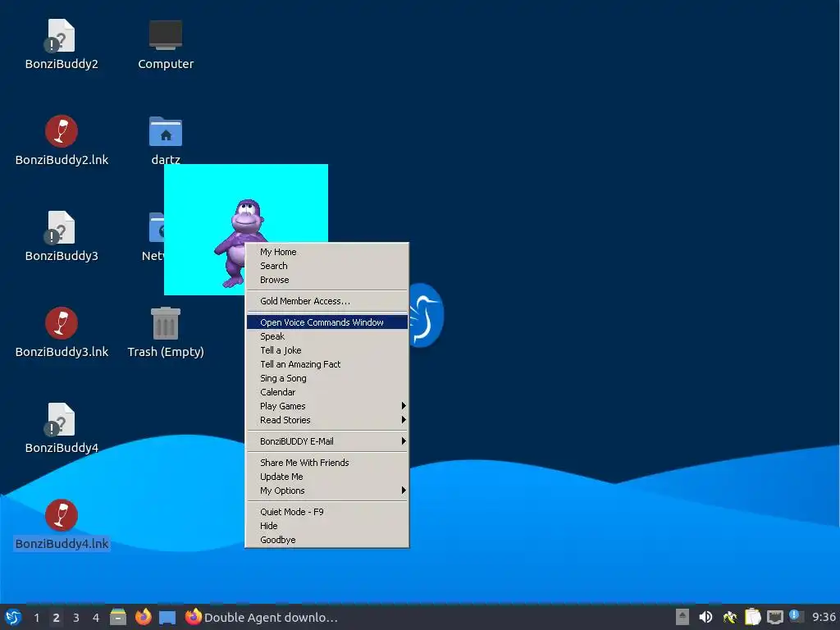Image resolution: width=840 pixels, height=630 pixels.
Task: Toggle Quiet Mode - F9
Action: click(326, 512)
